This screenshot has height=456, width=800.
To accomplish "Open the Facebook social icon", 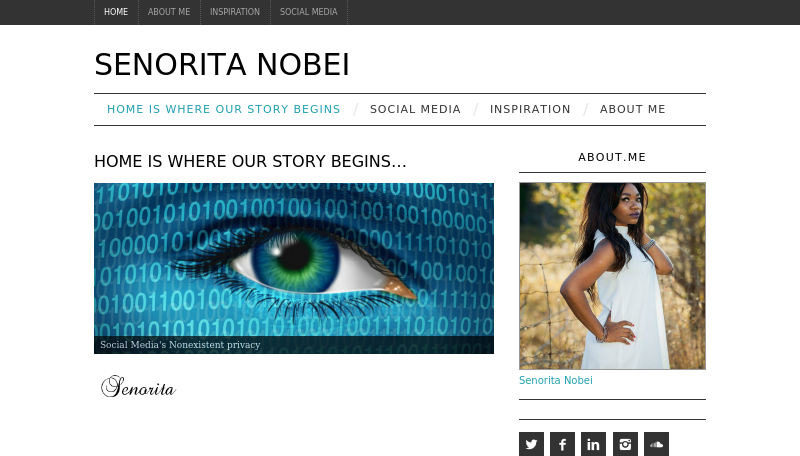I will [x=562, y=444].
